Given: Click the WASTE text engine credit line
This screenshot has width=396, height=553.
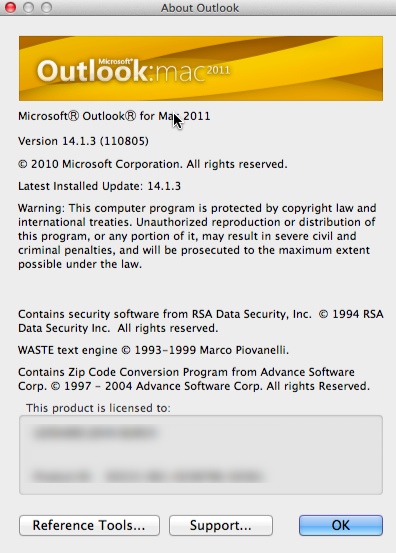Looking at the screenshot, I should click(x=153, y=350).
